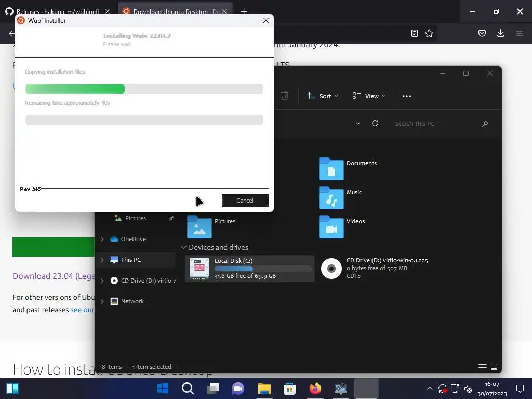Screen dimensions: 532x399
Task: Open the See more ellipsis menu in Explorer
Action: [406, 96]
